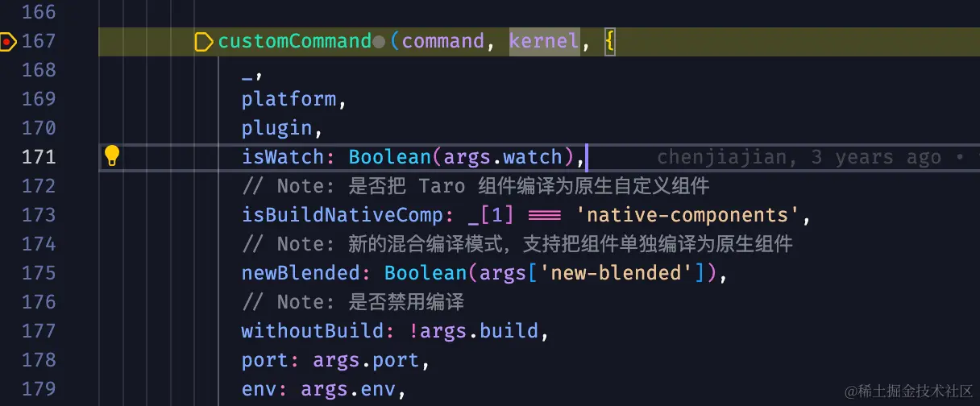
Task: Click the customCommand function name
Action: pos(295,41)
